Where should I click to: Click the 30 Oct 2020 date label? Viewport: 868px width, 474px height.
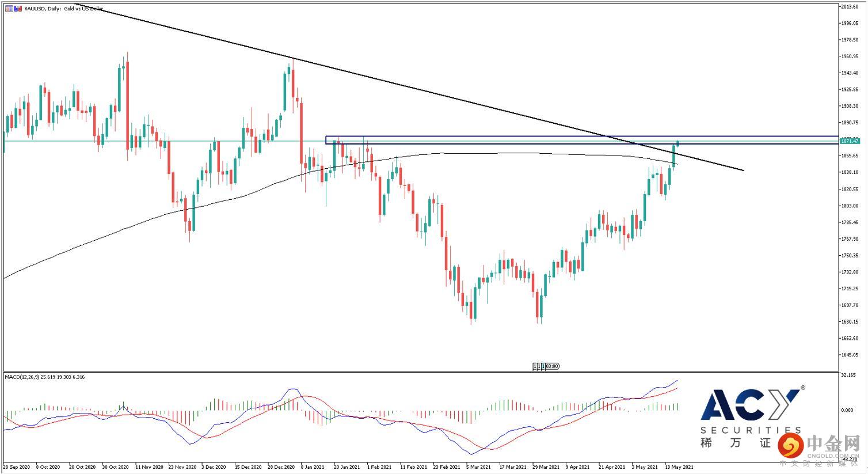(115, 467)
